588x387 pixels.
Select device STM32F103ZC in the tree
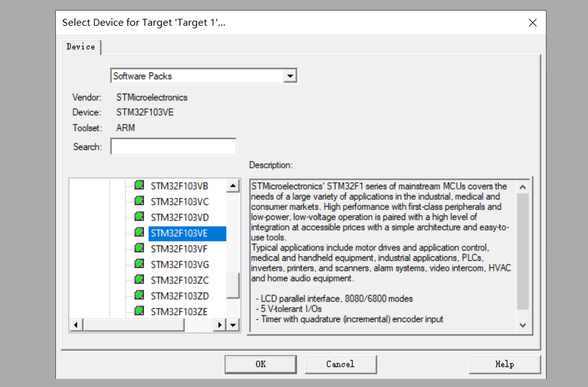[180, 281]
